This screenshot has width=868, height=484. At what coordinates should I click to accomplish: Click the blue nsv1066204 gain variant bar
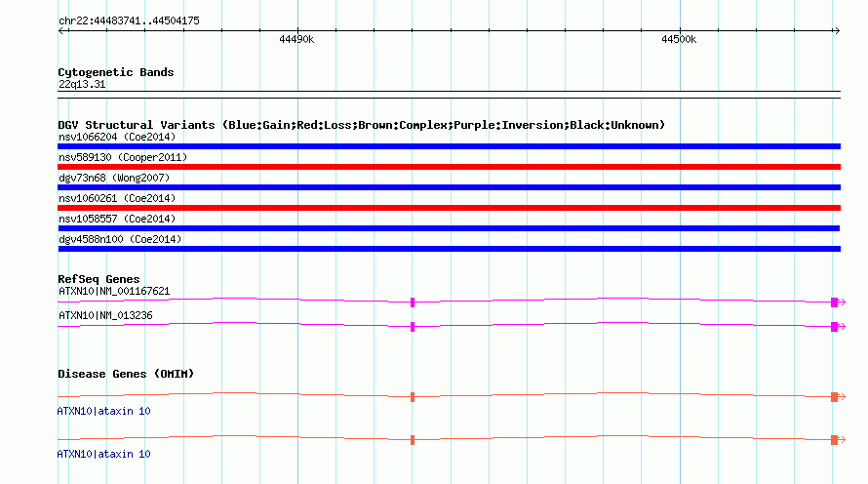tap(449, 146)
